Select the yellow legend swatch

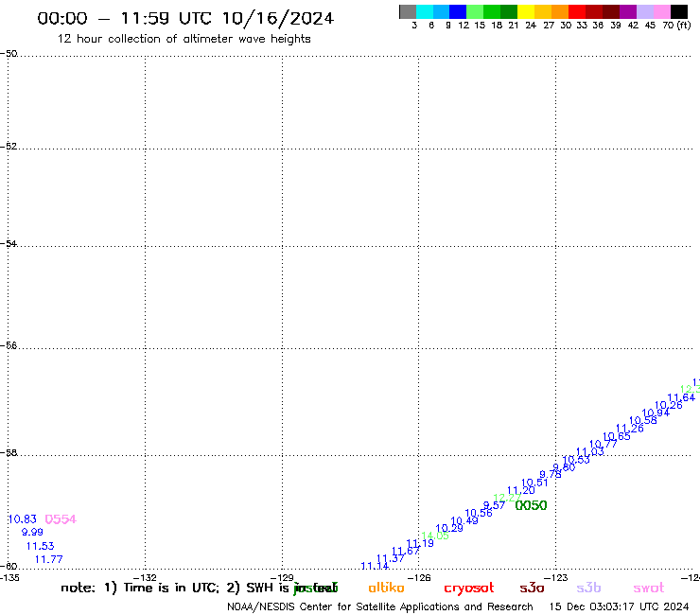tap(526, 11)
